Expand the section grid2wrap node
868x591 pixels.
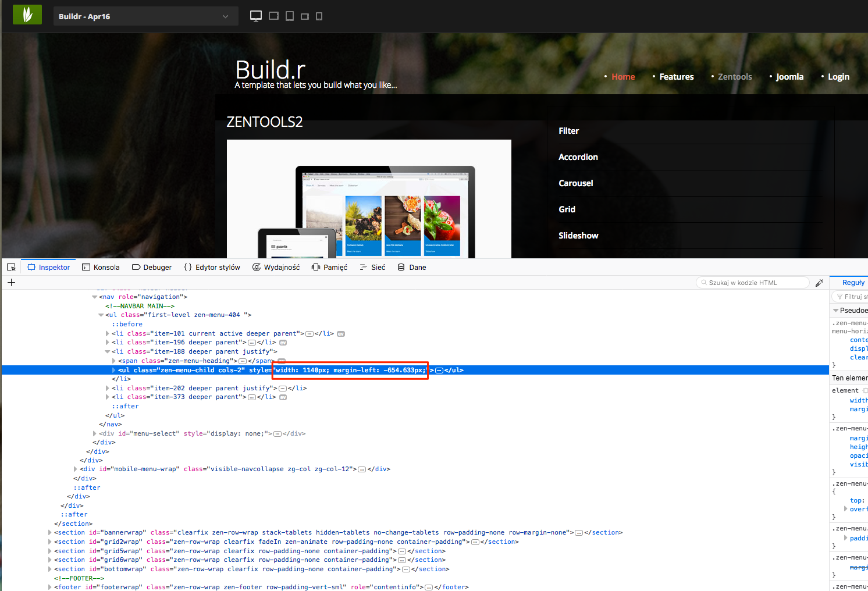coord(49,542)
